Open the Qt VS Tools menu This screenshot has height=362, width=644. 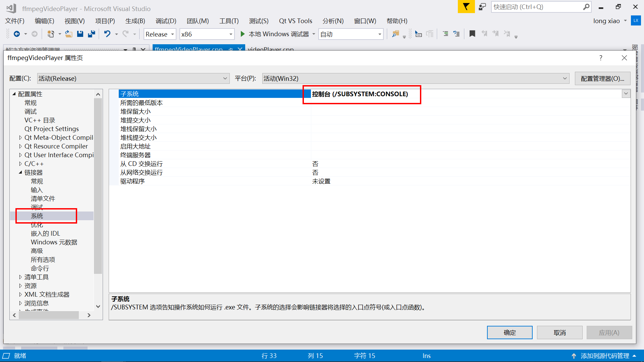[295, 21]
